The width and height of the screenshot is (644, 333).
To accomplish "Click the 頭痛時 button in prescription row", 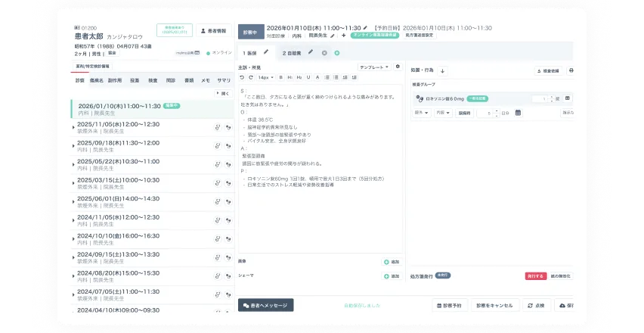I will 465,113.
